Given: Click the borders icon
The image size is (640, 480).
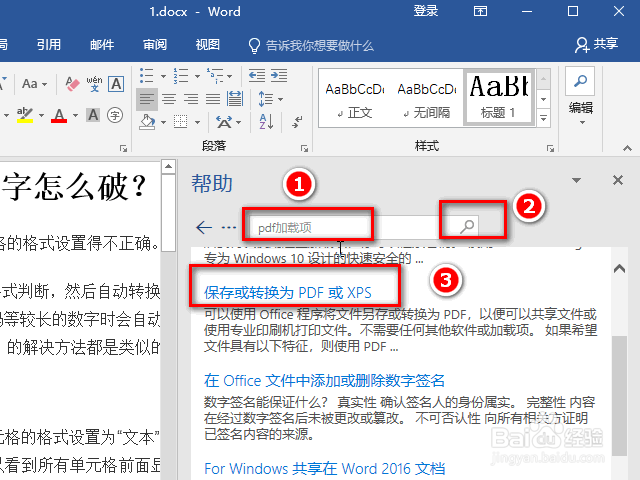Looking at the screenshot, I should [180, 122].
